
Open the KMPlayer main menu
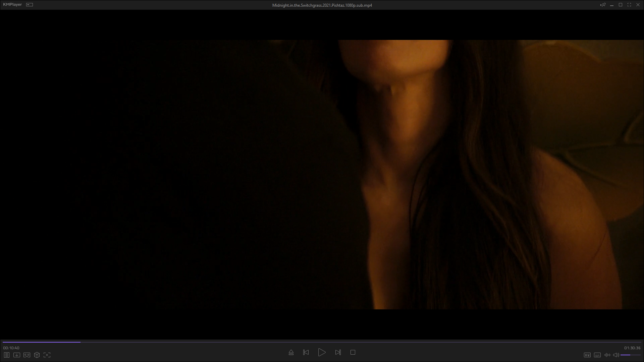[12, 5]
